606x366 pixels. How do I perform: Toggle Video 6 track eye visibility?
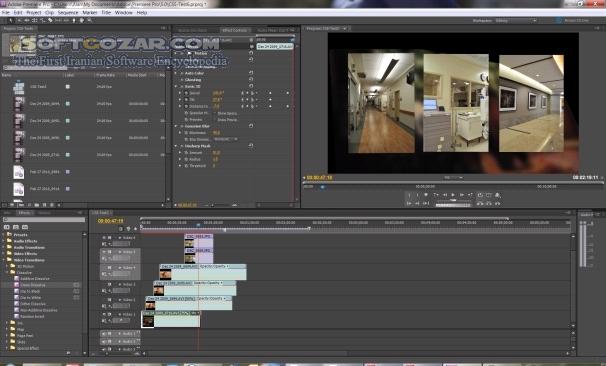(x=104, y=238)
